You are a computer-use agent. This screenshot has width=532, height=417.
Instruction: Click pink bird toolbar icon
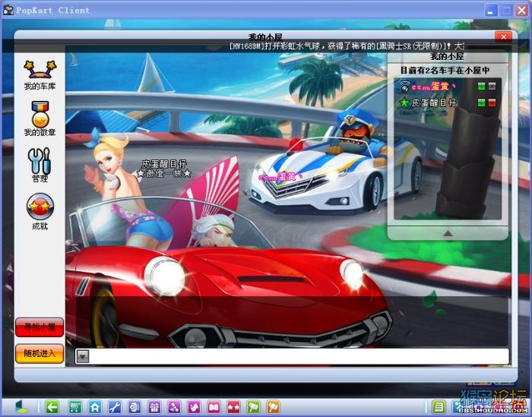(194, 406)
